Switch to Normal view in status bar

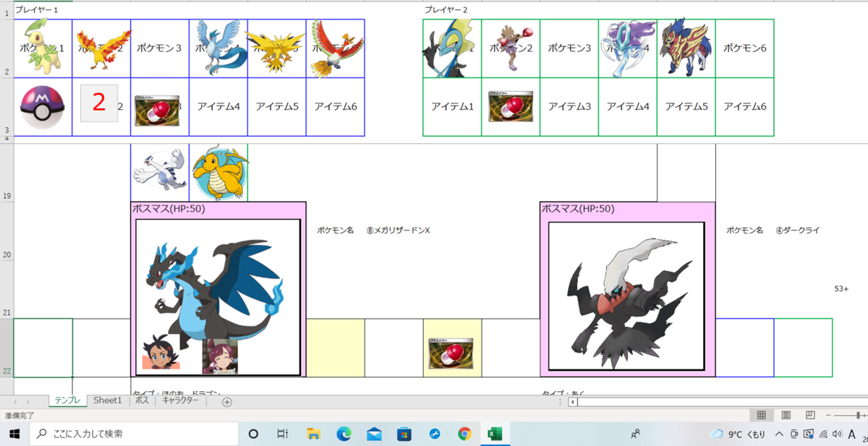(x=761, y=416)
